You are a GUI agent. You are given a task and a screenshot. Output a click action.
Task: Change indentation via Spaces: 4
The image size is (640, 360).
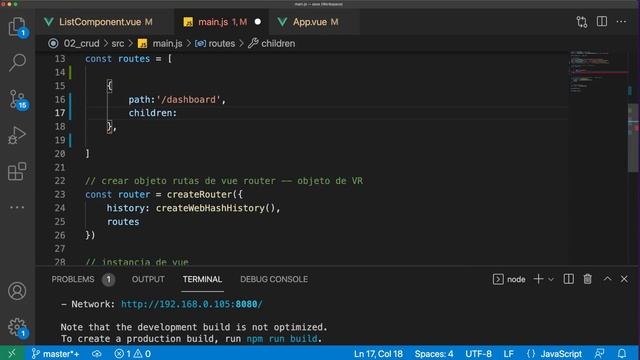[434, 353]
